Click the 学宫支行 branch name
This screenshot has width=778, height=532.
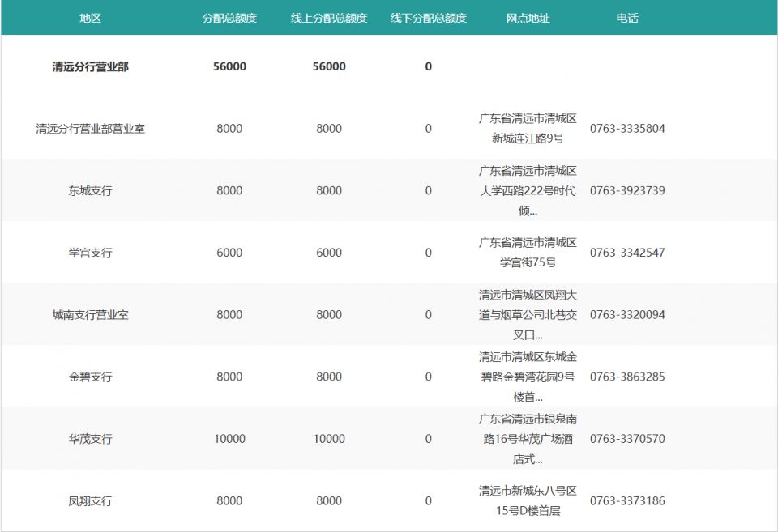pos(90,253)
